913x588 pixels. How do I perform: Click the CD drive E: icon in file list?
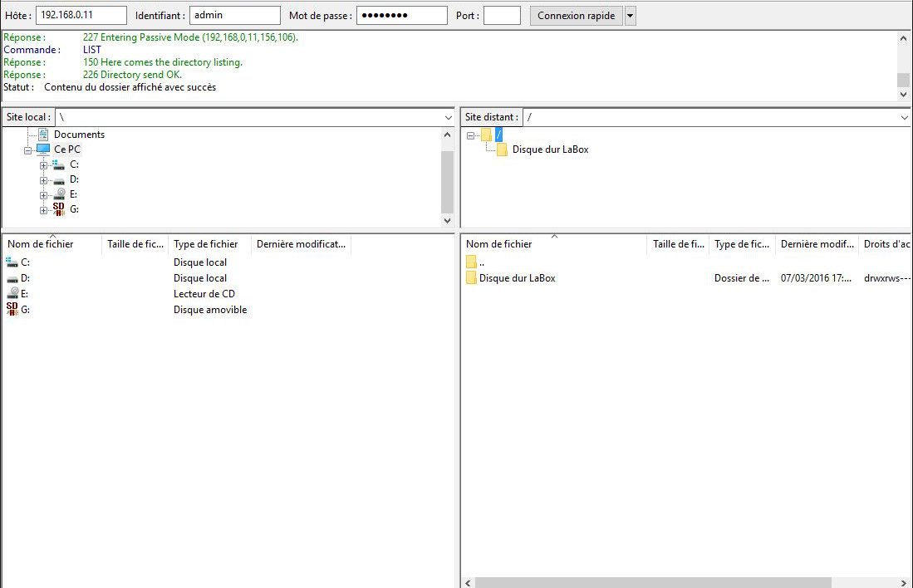pyautogui.click(x=12, y=294)
